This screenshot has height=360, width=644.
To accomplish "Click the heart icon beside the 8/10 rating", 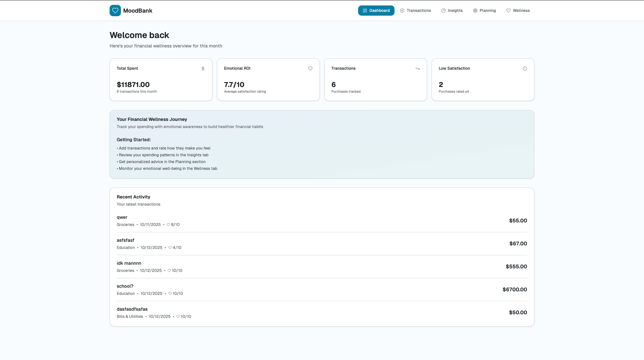I will point(169,224).
